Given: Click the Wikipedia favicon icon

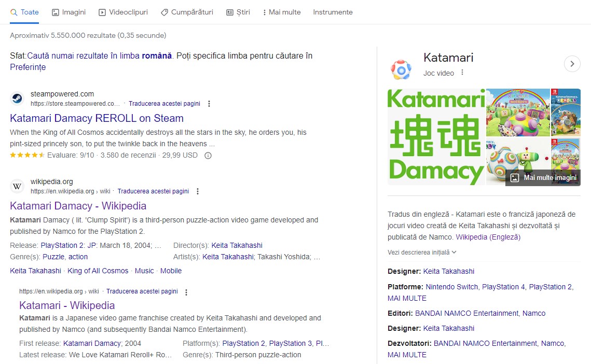Looking at the screenshot, I should point(17,186).
